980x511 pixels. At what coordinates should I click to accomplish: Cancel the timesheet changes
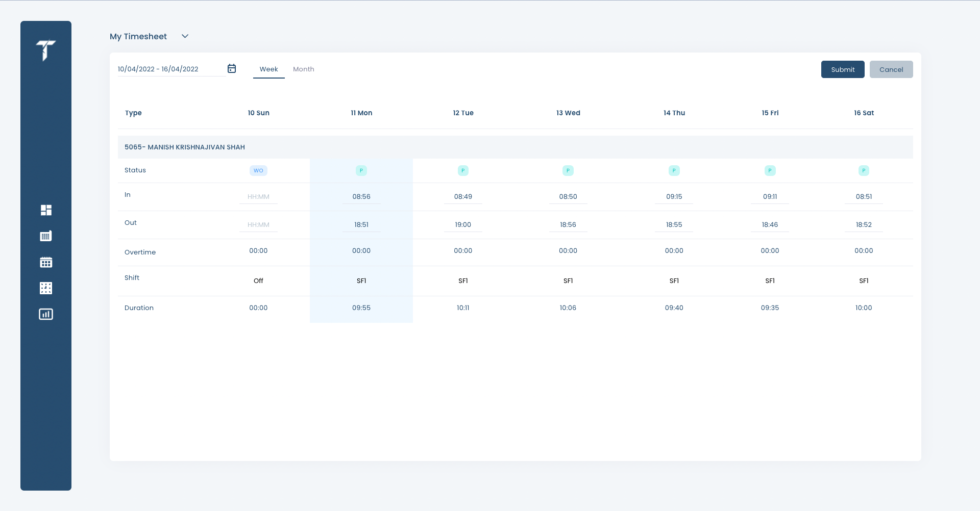tap(891, 69)
